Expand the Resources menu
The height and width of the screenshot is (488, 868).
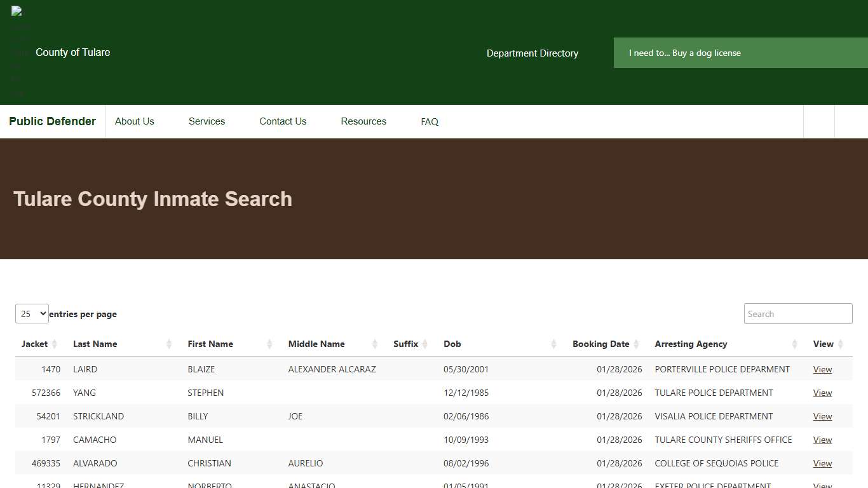(363, 121)
